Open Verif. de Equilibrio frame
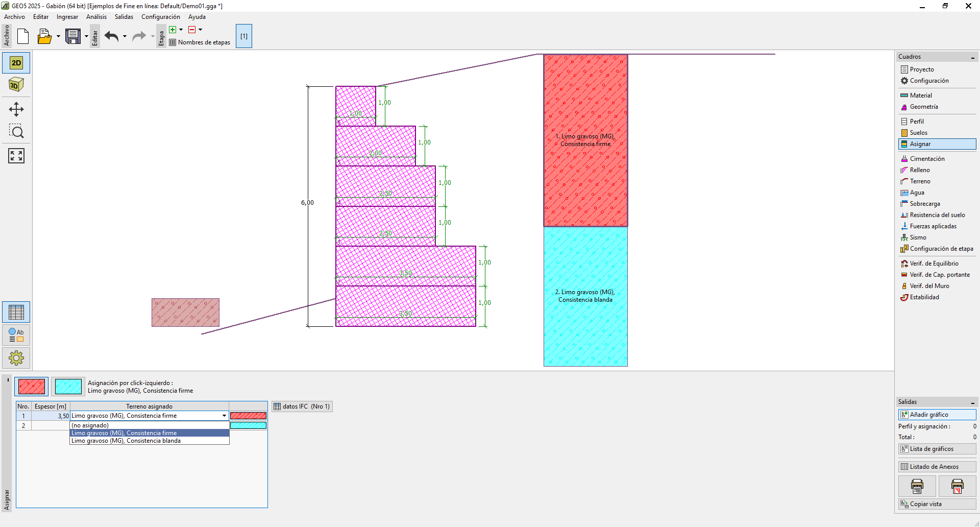The width and height of the screenshot is (980, 527). (934, 263)
